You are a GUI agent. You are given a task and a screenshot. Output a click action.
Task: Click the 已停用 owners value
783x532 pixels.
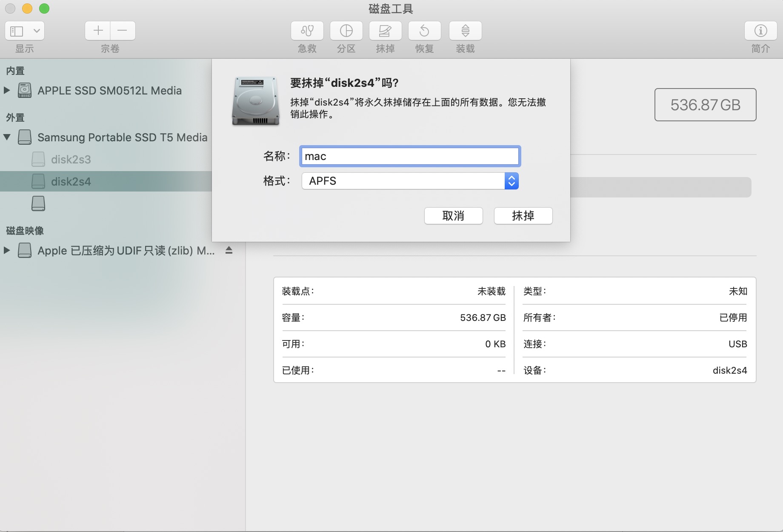(733, 317)
